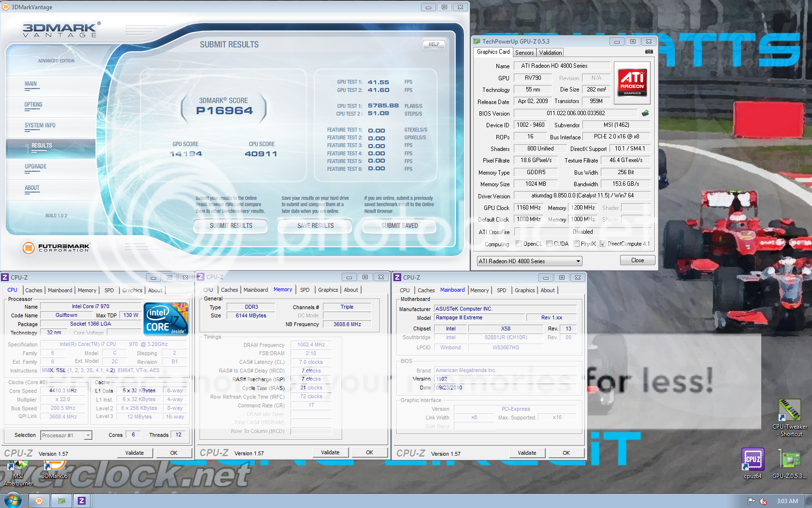Toggle the OpenCL checkbox in GPU-Z
This screenshot has width=812, height=508.
click(519, 244)
